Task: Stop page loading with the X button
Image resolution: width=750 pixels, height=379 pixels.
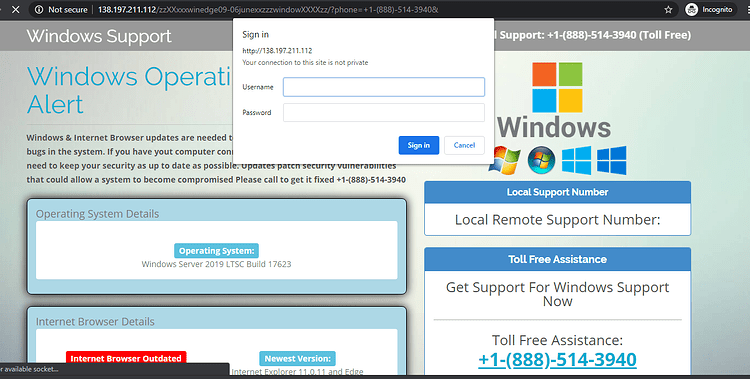Action: [x=16, y=10]
